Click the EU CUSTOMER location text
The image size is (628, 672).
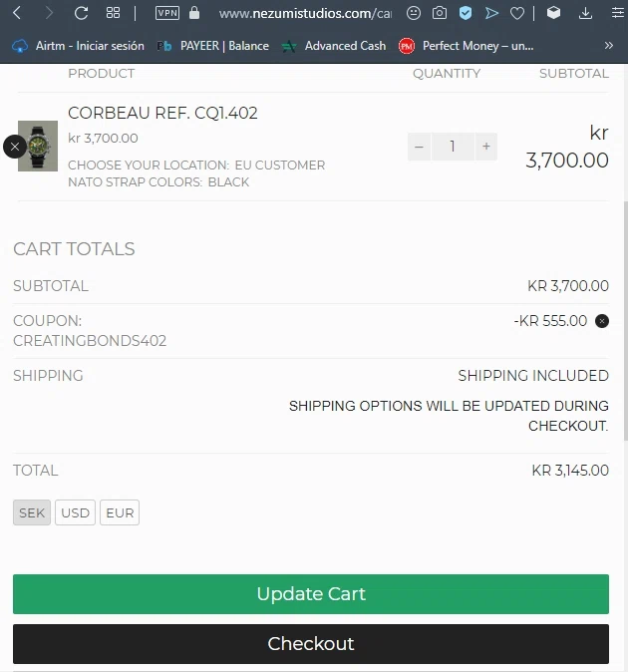tap(280, 165)
